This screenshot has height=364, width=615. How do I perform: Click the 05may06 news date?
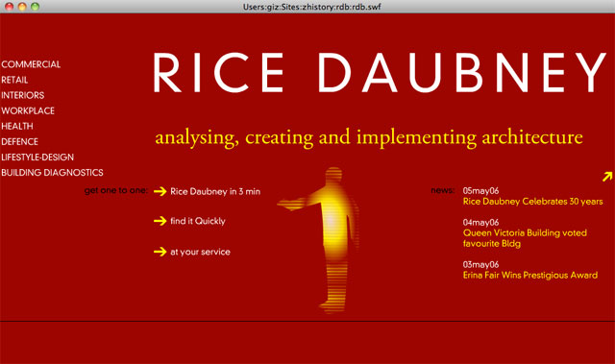480,191
